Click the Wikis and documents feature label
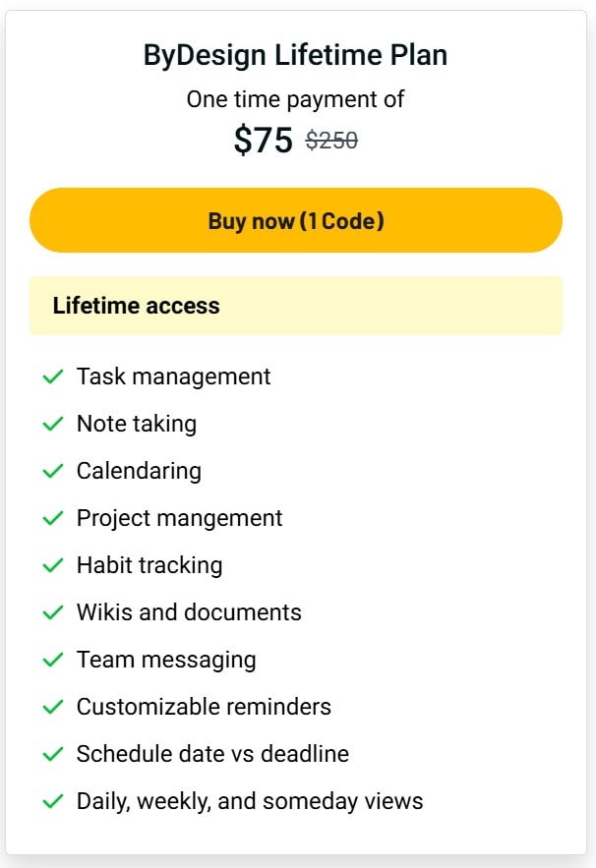 pos(189,612)
